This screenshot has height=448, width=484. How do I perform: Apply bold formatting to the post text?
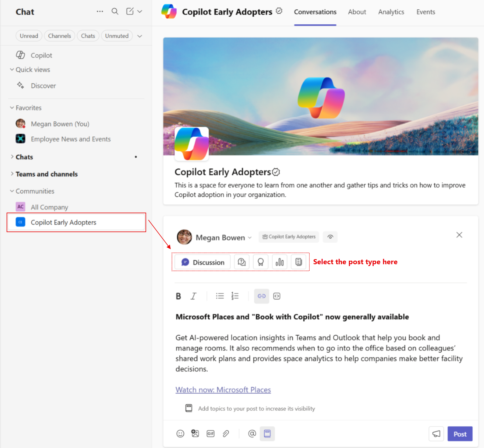178,296
